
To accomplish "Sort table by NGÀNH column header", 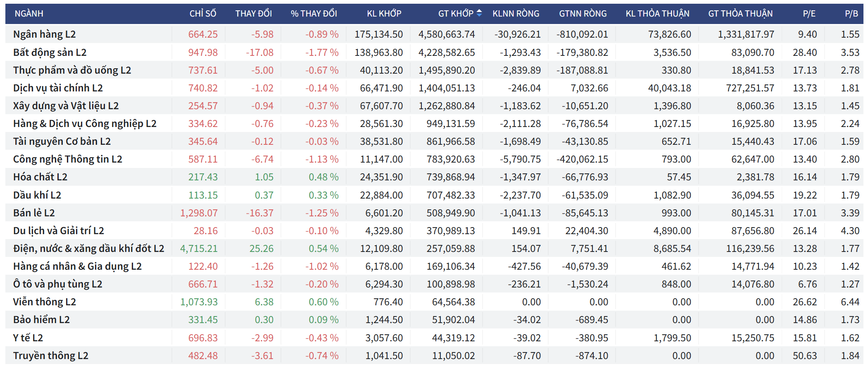I will coord(29,14).
